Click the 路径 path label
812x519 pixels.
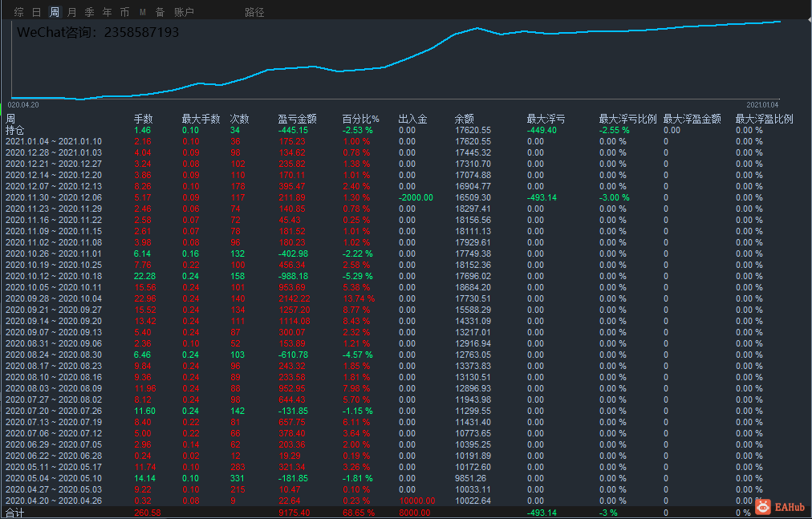(254, 12)
